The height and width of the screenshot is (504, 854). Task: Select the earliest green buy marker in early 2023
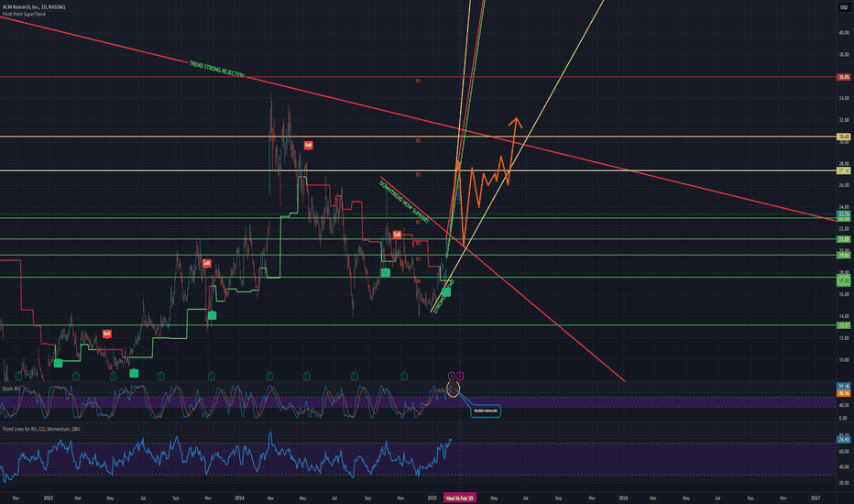(x=59, y=363)
